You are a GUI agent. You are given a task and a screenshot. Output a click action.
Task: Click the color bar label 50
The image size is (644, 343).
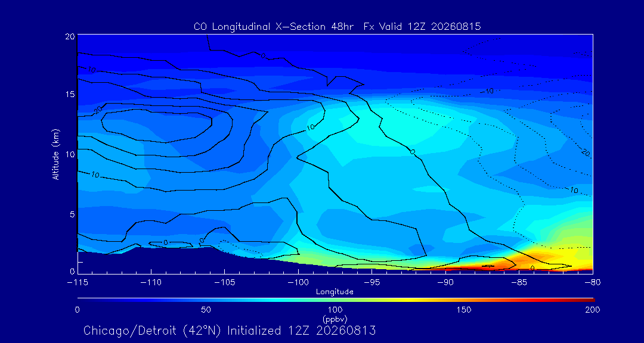point(206,310)
